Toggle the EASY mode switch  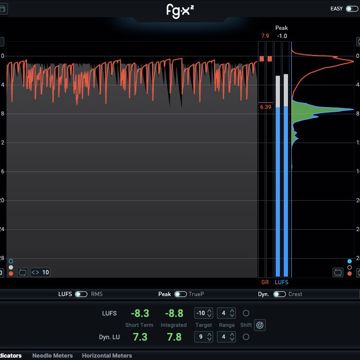[x=352, y=9]
